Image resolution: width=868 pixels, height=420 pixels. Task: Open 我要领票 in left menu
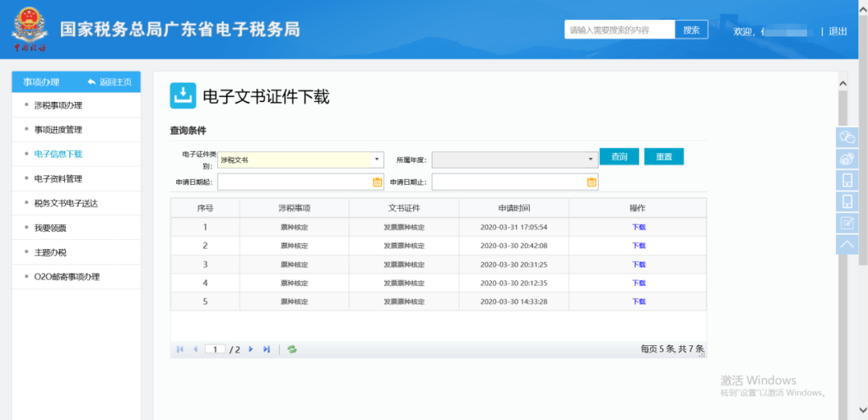[x=50, y=228]
